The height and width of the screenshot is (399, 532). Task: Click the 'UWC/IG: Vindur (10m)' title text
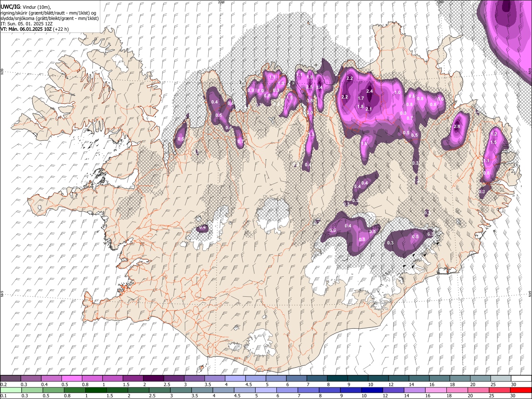(26, 7)
